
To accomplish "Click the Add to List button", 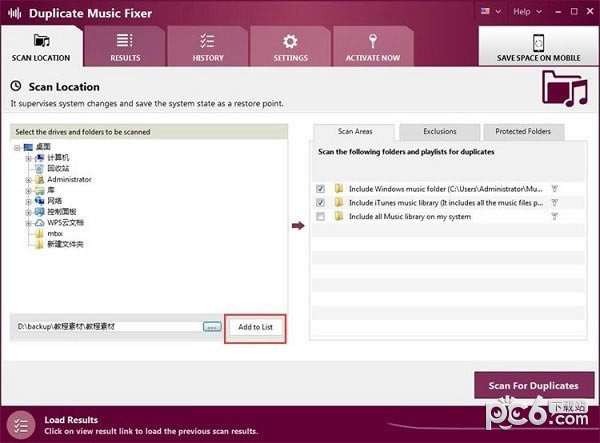I will point(255,327).
